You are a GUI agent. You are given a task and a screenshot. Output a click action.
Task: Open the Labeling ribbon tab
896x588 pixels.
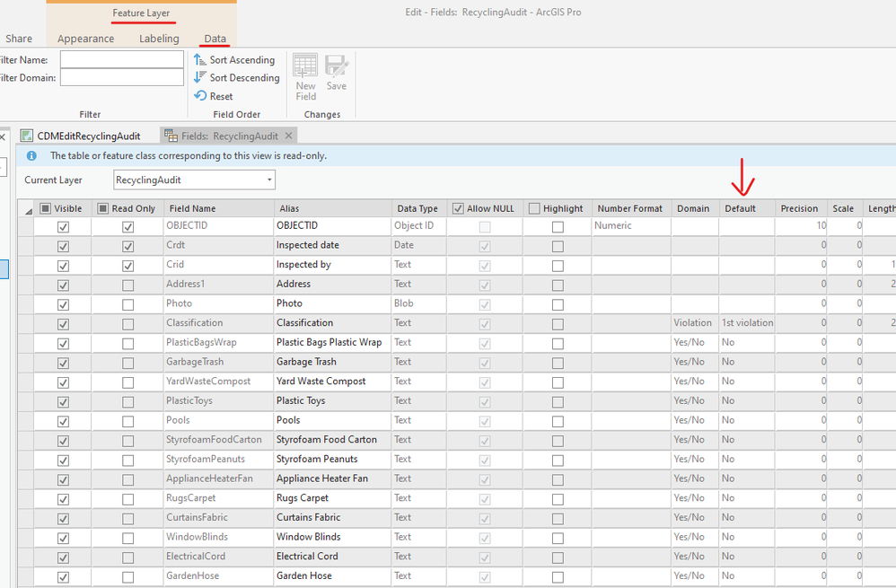click(x=159, y=39)
